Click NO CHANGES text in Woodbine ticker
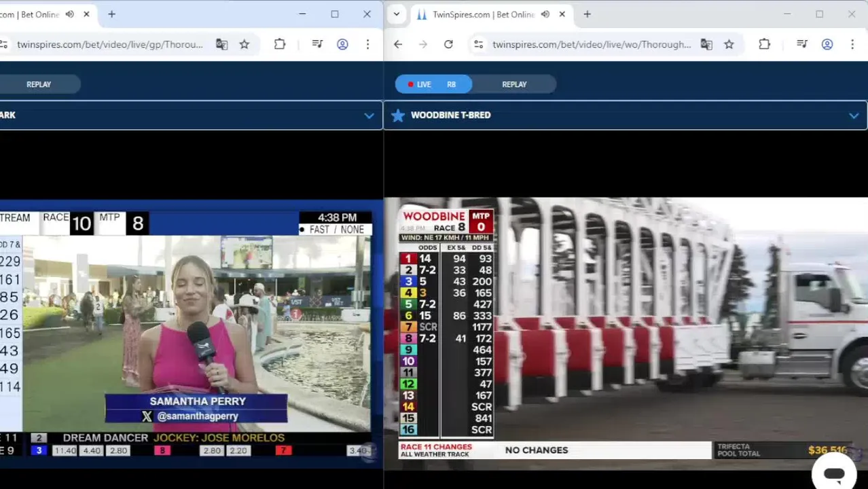 [x=537, y=450]
